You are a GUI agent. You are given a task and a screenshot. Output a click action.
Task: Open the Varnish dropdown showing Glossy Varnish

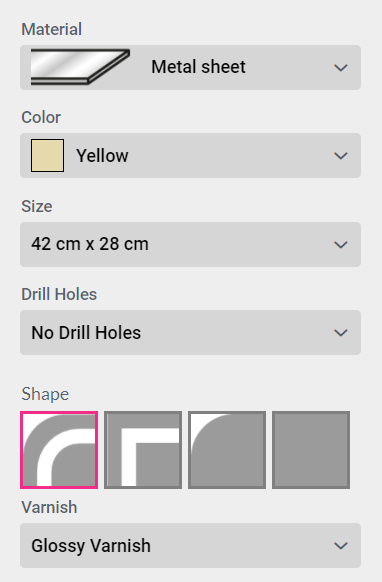point(190,546)
